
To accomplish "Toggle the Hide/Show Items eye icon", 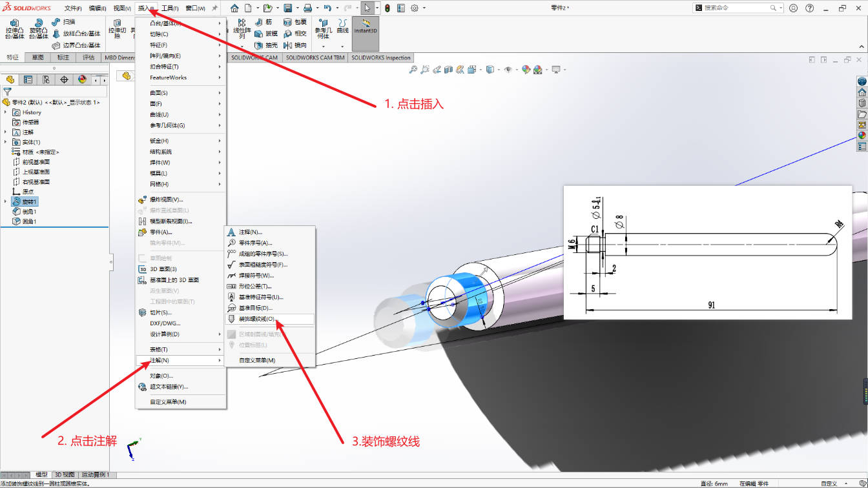I will 508,70.
